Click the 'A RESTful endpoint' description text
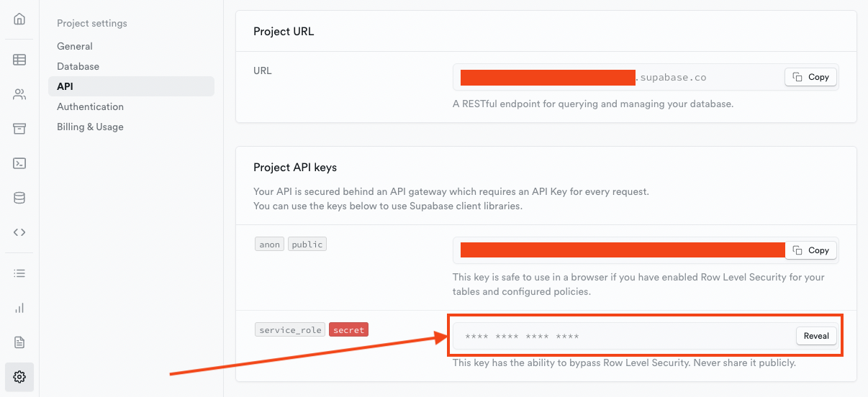The height and width of the screenshot is (397, 868). tap(593, 104)
